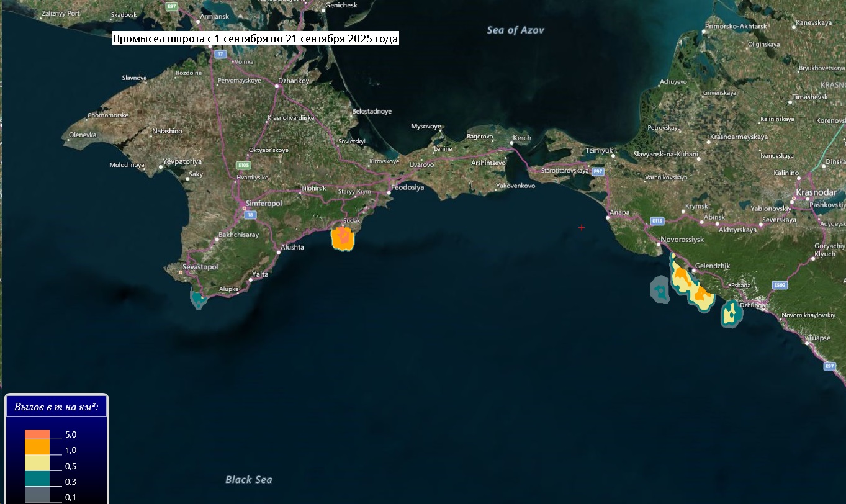Click the sprat fishery title label
The height and width of the screenshot is (504, 846).
tap(255, 38)
